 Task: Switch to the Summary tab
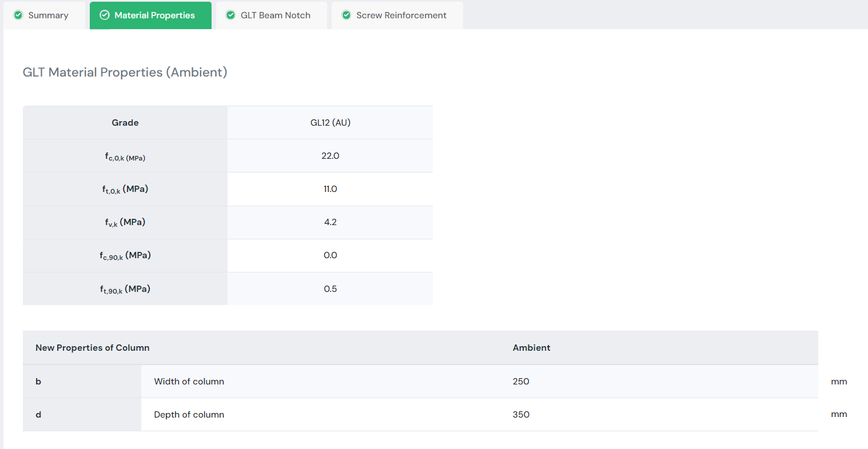[x=48, y=15]
